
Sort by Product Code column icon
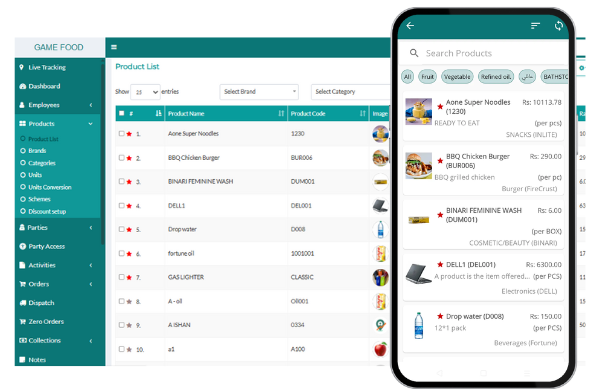(363, 113)
